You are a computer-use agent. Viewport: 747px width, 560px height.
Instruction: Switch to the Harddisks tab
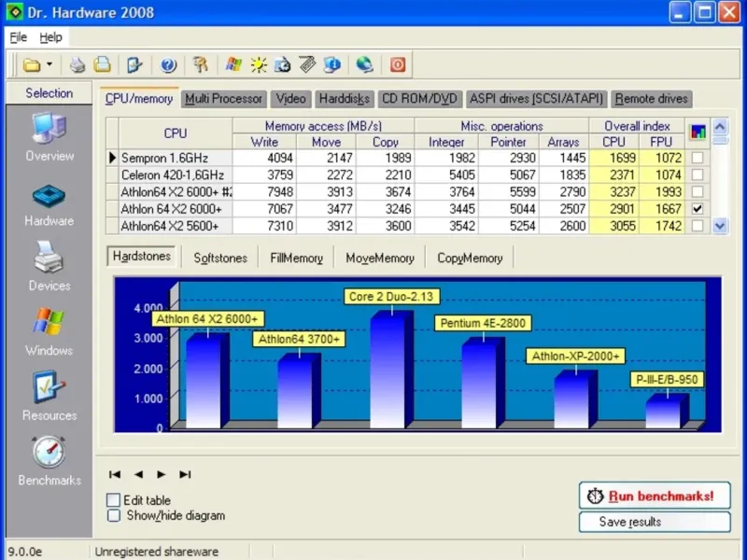click(x=345, y=99)
